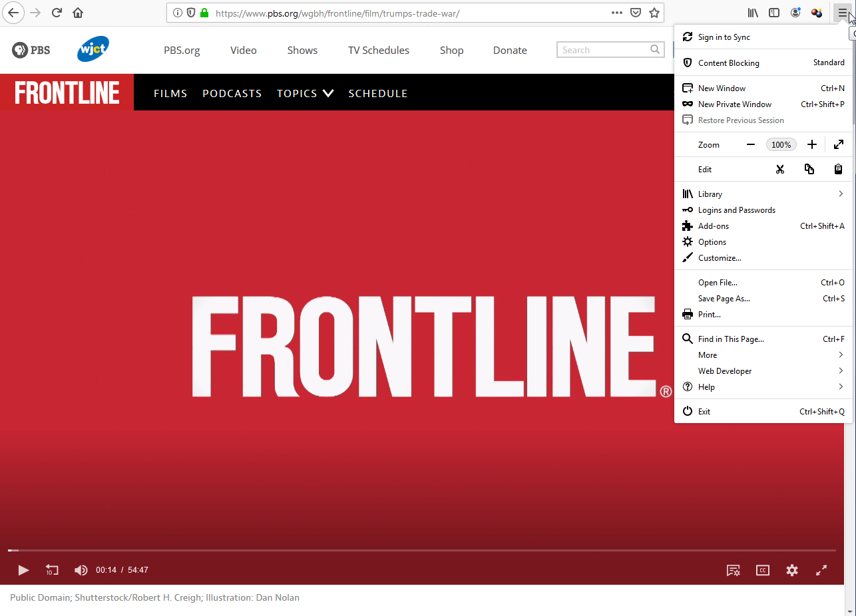
Task: Open the Shows page
Action: [x=302, y=50]
